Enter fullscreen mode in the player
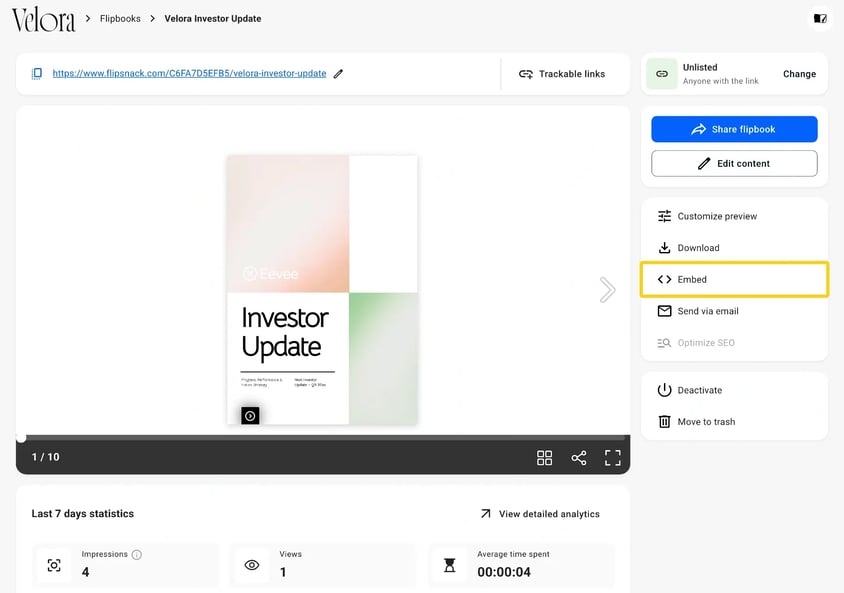The width and height of the screenshot is (844, 593). 613,458
